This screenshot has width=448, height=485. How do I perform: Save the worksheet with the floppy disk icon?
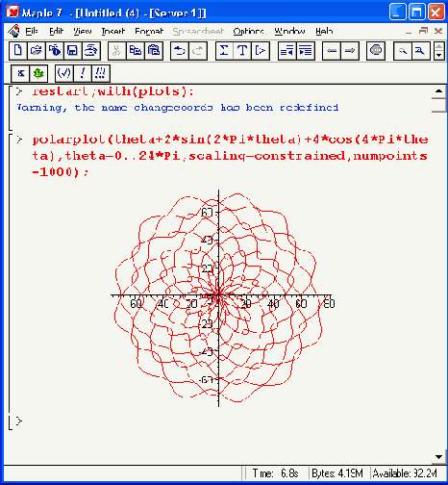pyautogui.click(x=73, y=51)
